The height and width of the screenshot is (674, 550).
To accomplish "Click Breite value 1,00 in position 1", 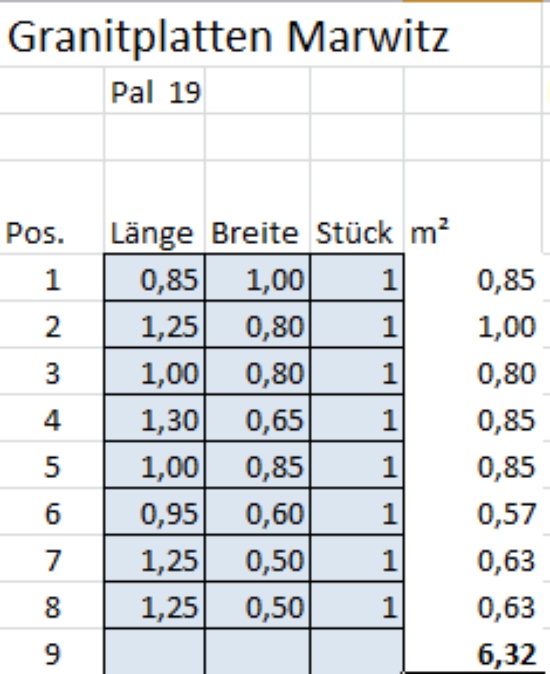I will (x=257, y=277).
